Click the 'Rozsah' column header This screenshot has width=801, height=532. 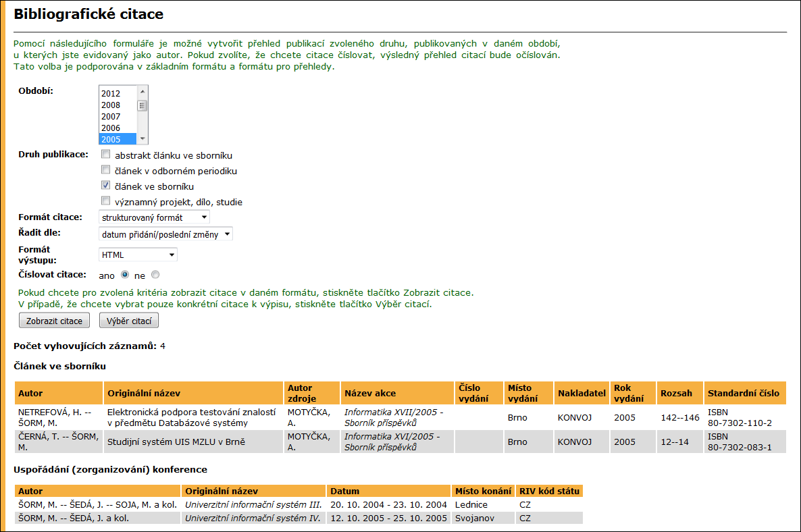[680, 393]
